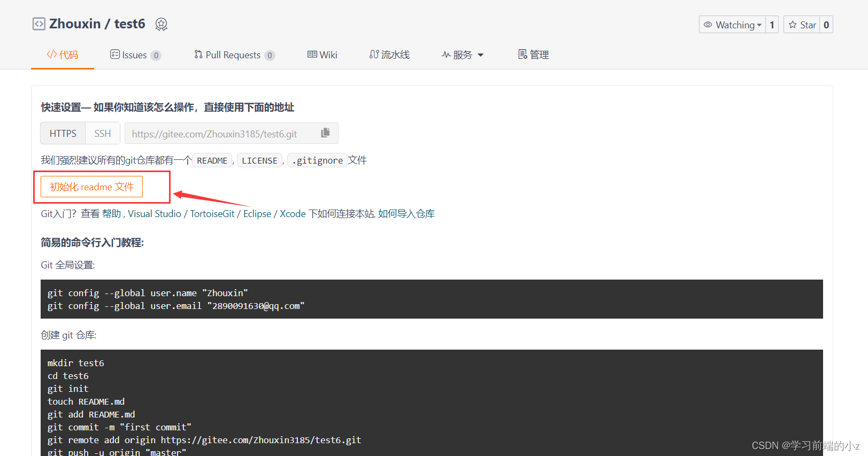868x456 pixels.
Task: Click the repository URL field
Action: pyautogui.click(x=232, y=133)
